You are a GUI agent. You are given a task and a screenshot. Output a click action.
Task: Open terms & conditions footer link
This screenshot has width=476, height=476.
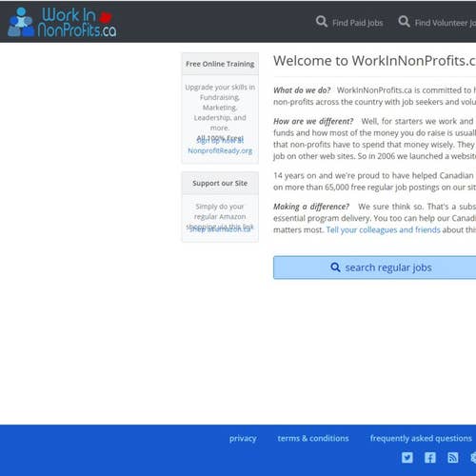[x=313, y=438]
